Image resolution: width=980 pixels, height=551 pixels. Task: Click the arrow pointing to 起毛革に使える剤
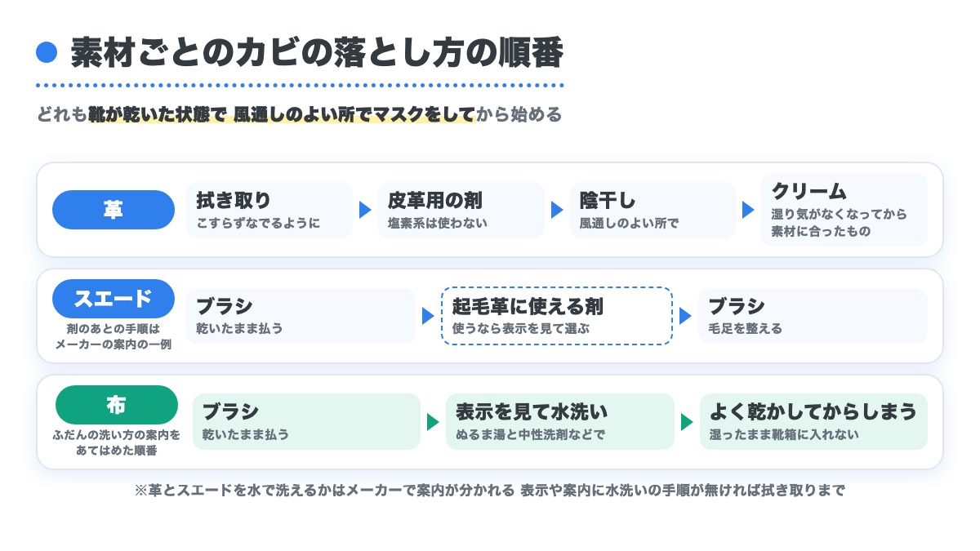click(428, 316)
